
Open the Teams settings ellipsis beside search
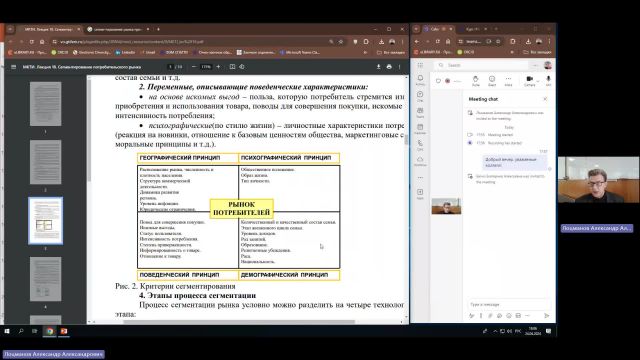[x=535, y=65]
